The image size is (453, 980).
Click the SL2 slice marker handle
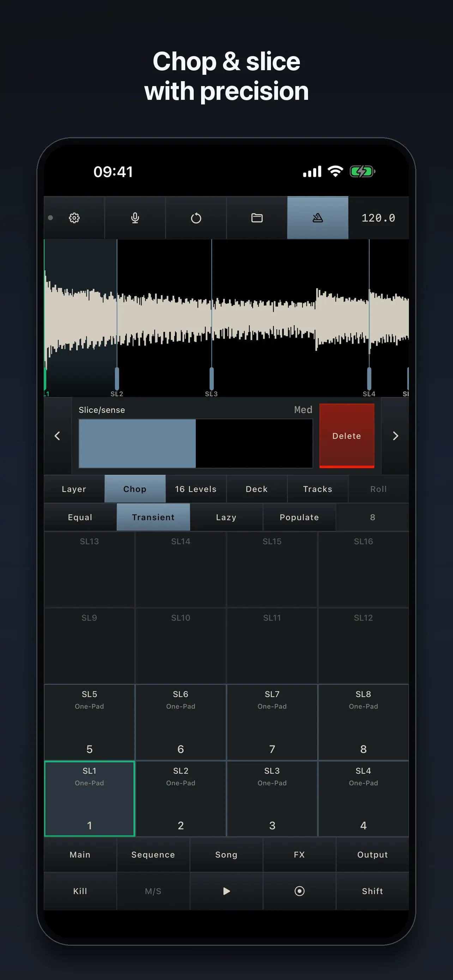[117, 378]
